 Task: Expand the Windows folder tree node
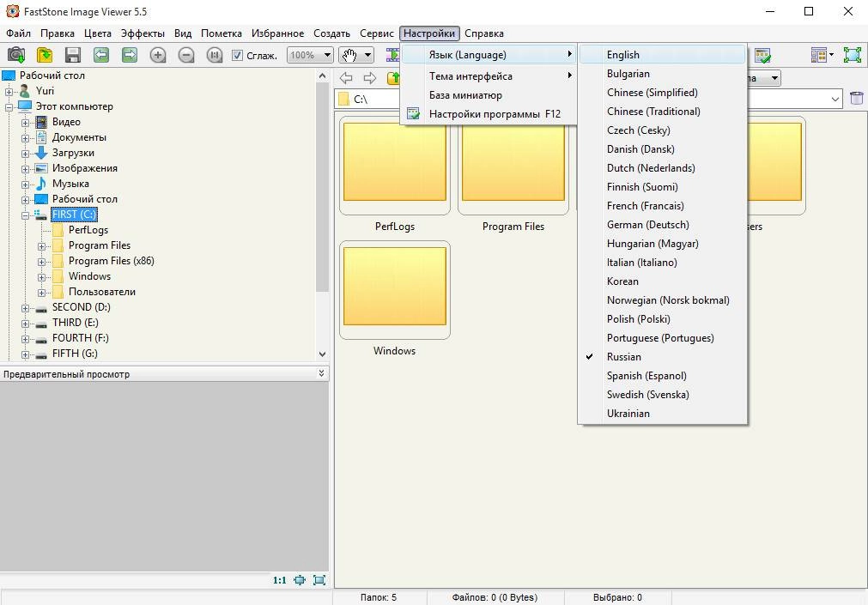[x=41, y=277]
